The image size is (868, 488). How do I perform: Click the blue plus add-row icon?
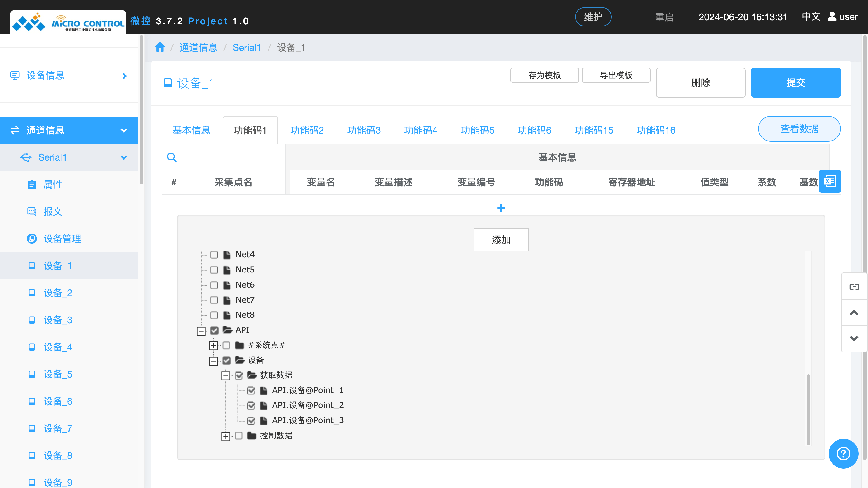click(501, 209)
